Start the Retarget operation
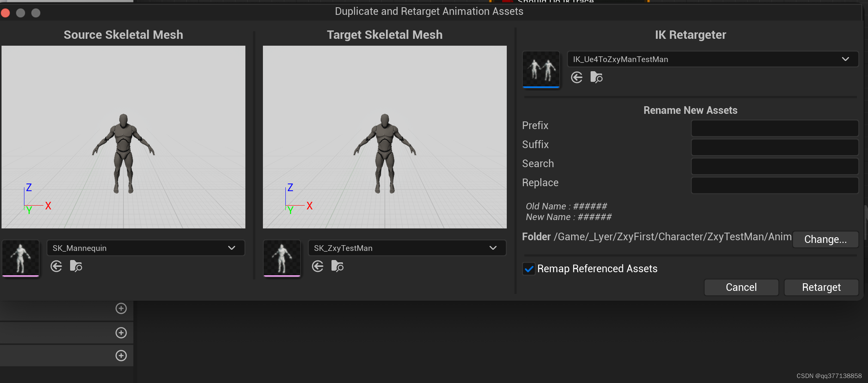This screenshot has height=383, width=868. pyautogui.click(x=821, y=287)
